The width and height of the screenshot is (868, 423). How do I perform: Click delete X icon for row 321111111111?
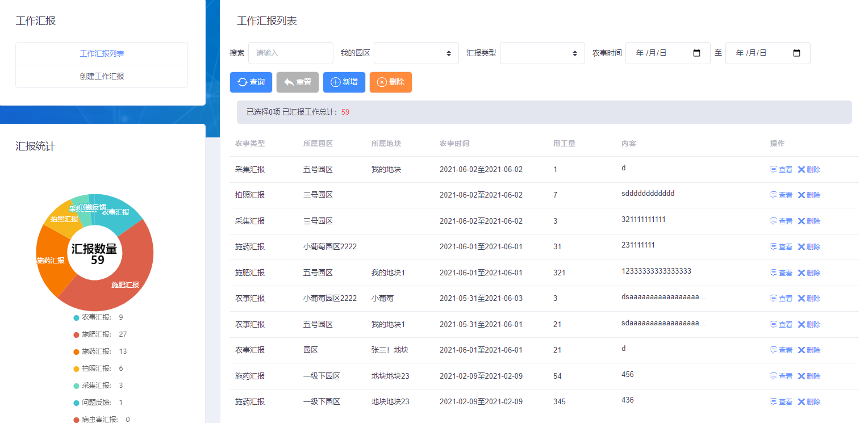pos(802,221)
